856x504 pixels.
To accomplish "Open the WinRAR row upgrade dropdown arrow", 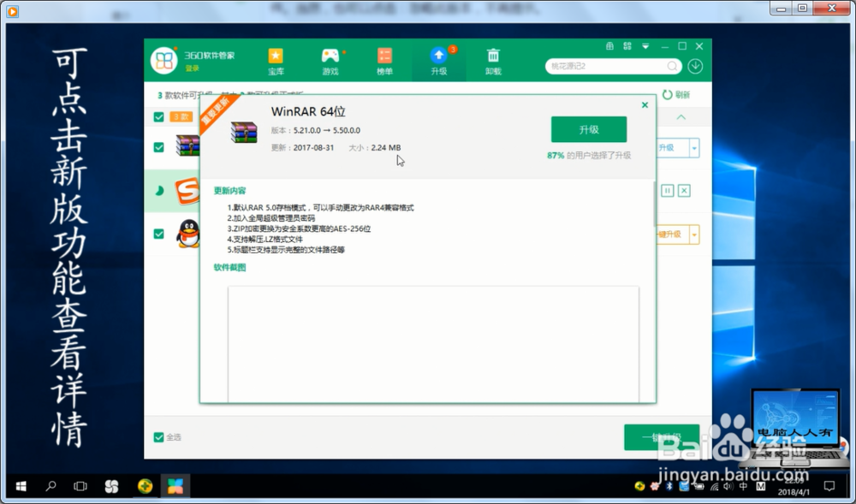I will [x=694, y=148].
